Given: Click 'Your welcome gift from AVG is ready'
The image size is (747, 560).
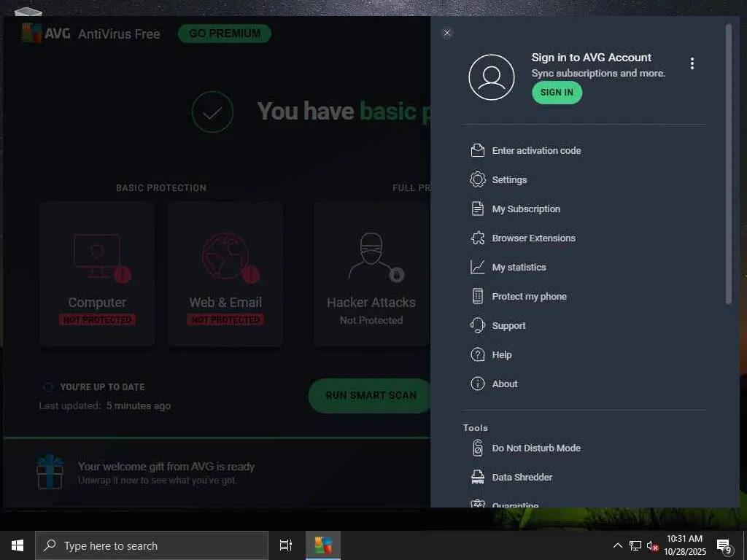Looking at the screenshot, I should pos(166,467).
